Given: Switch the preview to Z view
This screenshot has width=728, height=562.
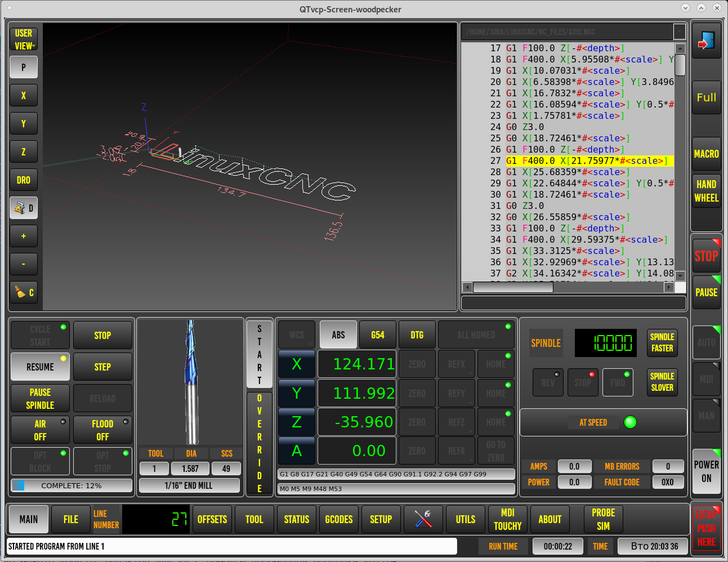Looking at the screenshot, I should [24, 151].
